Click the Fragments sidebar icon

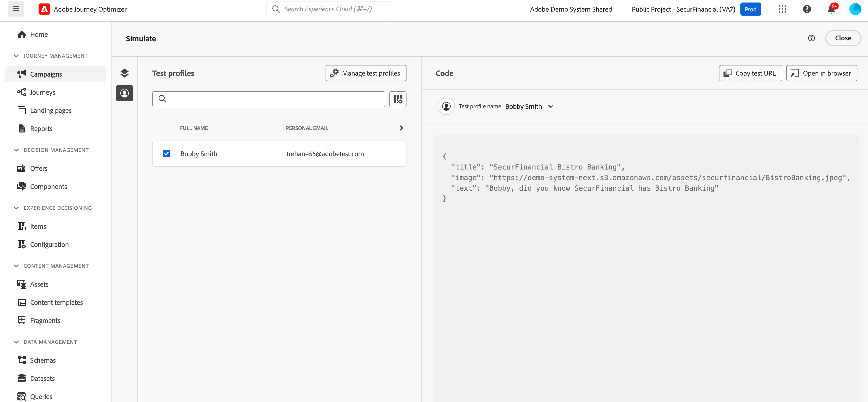22,320
